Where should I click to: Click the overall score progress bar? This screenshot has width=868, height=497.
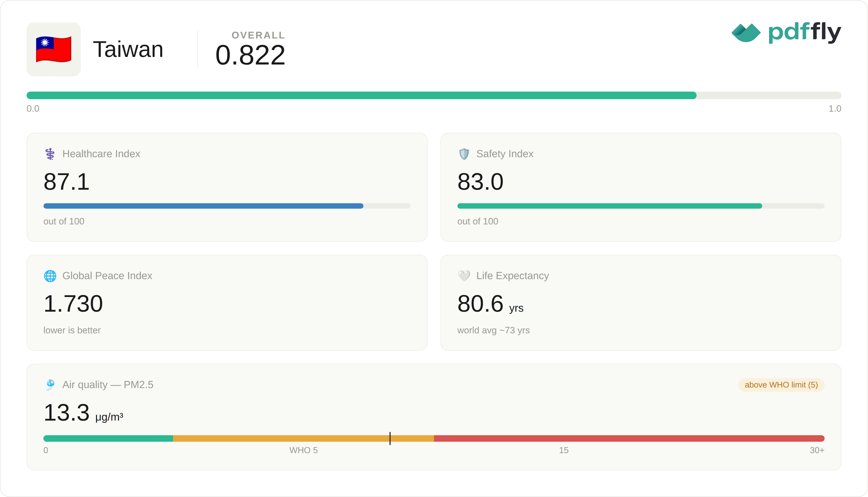pyautogui.click(x=434, y=95)
